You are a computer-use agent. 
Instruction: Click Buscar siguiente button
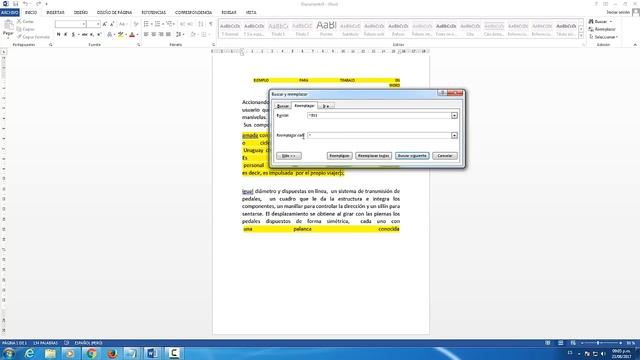[x=412, y=156]
